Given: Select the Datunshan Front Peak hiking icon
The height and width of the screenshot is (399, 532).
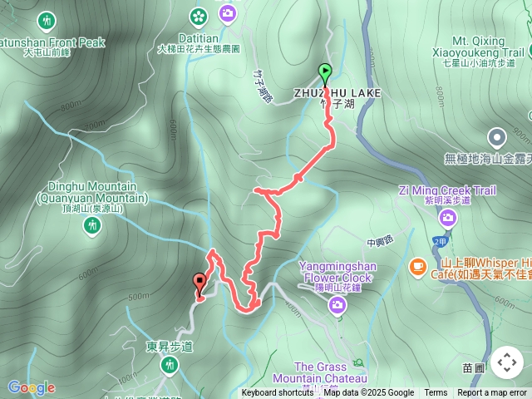Looking at the screenshot, I should click(47, 22).
